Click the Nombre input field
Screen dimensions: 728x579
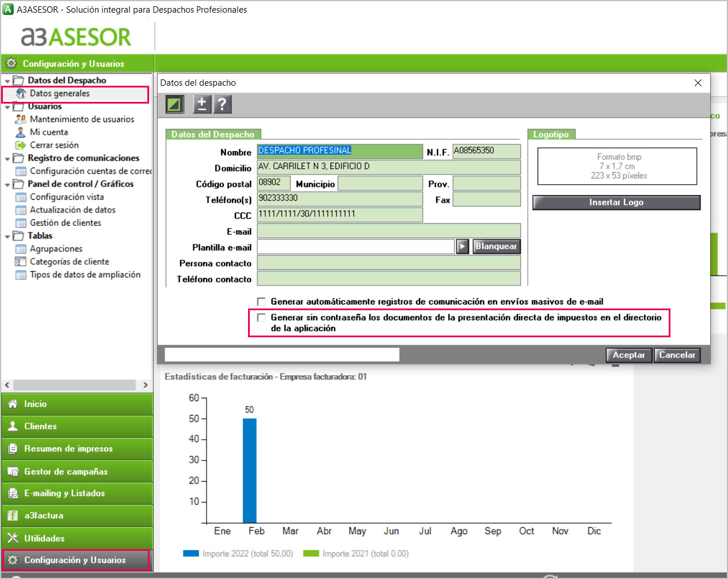pyautogui.click(x=340, y=151)
